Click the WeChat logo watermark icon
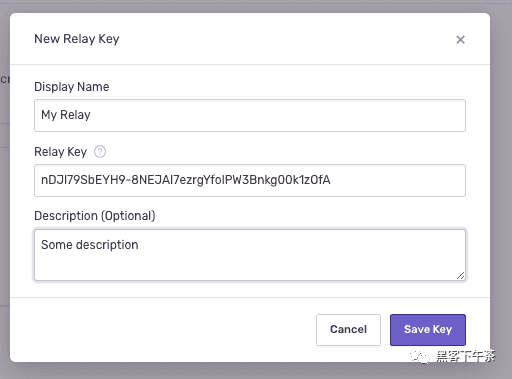Viewport: 512px width, 379px height. click(419, 356)
